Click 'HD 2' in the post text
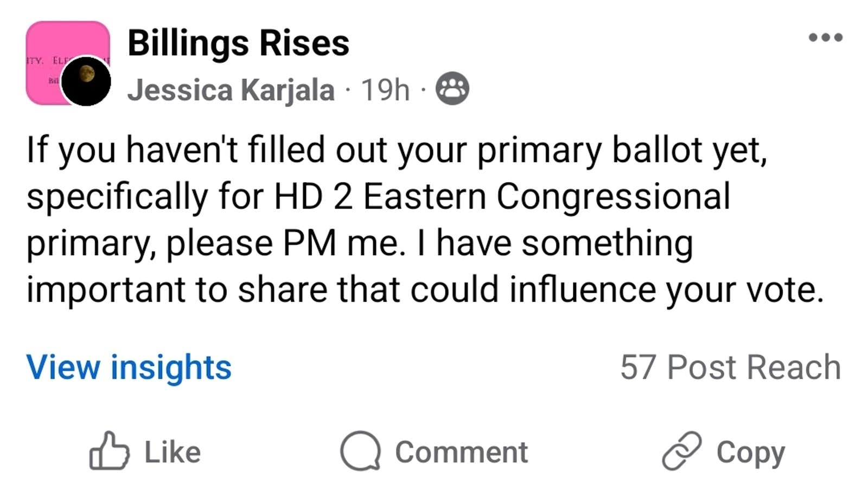The height and width of the screenshot is (497, 868). click(313, 196)
